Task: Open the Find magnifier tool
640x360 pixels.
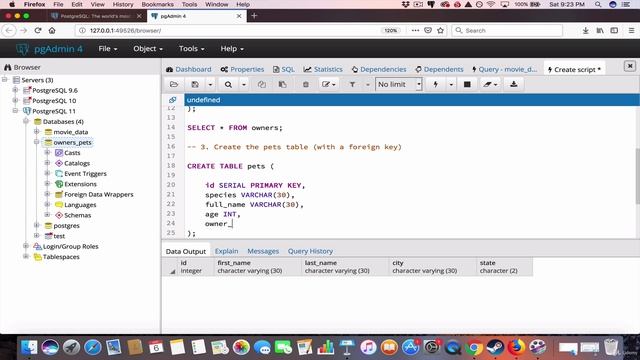Action: pos(228,84)
